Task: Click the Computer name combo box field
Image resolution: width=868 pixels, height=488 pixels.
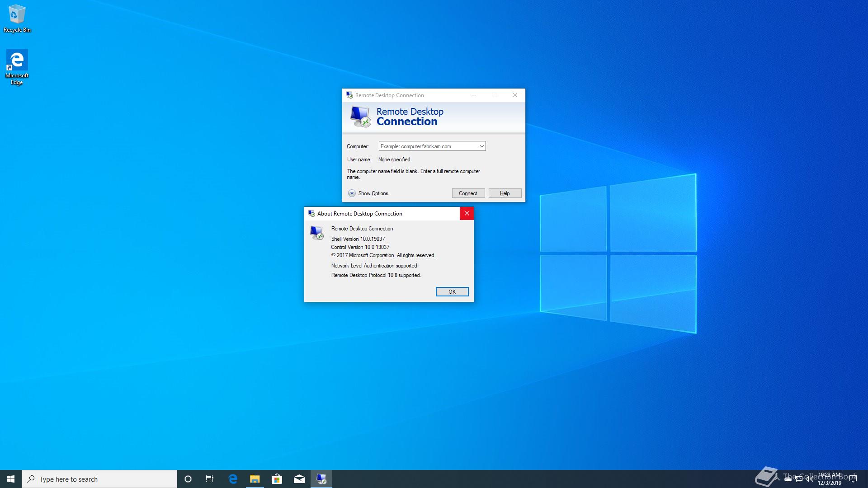Action: 432,146
